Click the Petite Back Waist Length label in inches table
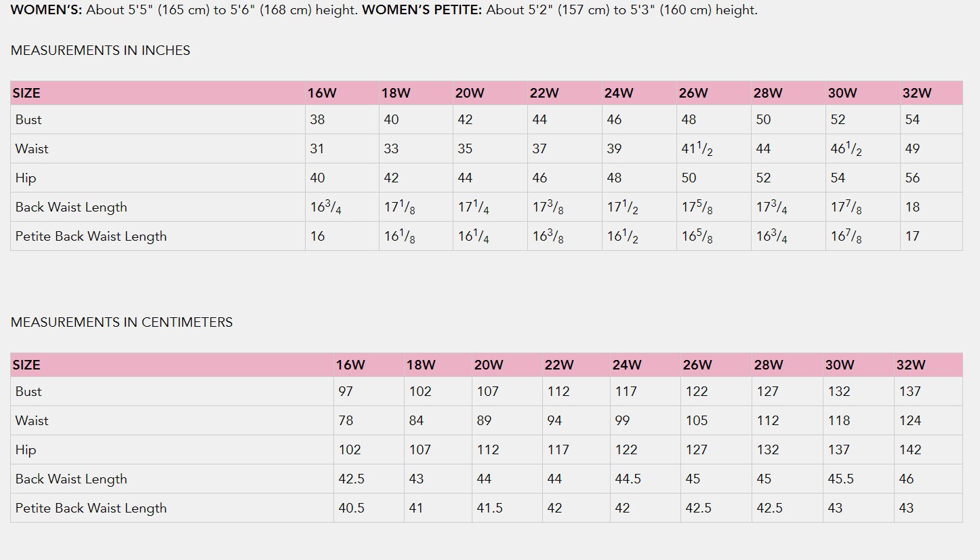The height and width of the screenshot is (560, 980). pyautogui.click(x=91, y=237)
